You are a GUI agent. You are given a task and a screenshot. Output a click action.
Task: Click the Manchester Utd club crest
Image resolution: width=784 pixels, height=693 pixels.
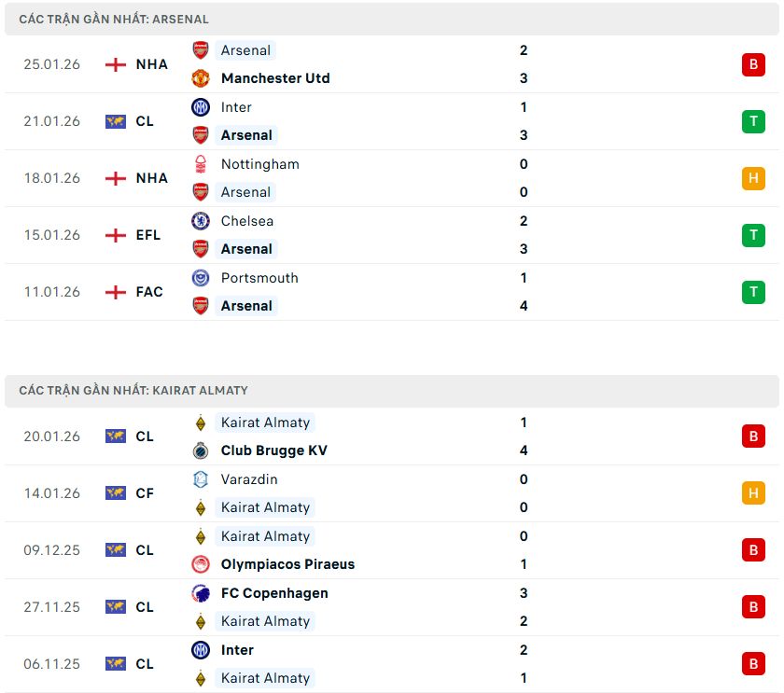(x=201, y=78)
